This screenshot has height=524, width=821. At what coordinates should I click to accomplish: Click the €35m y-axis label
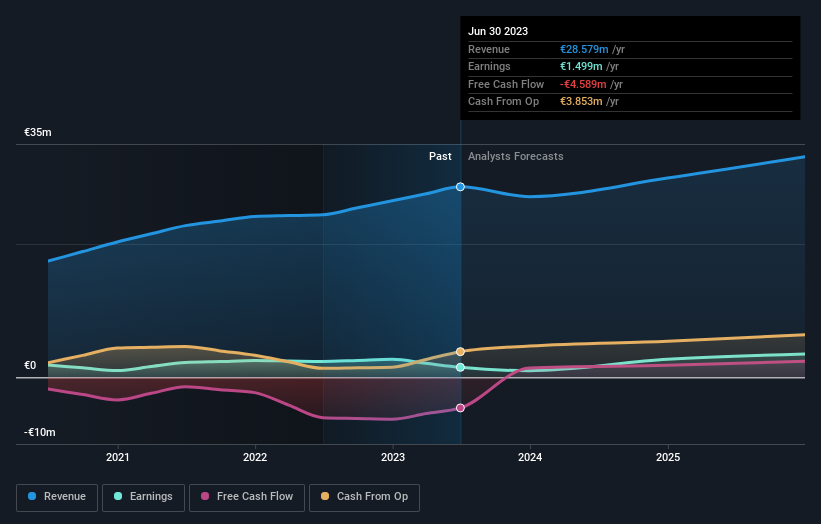coord(38,132)
